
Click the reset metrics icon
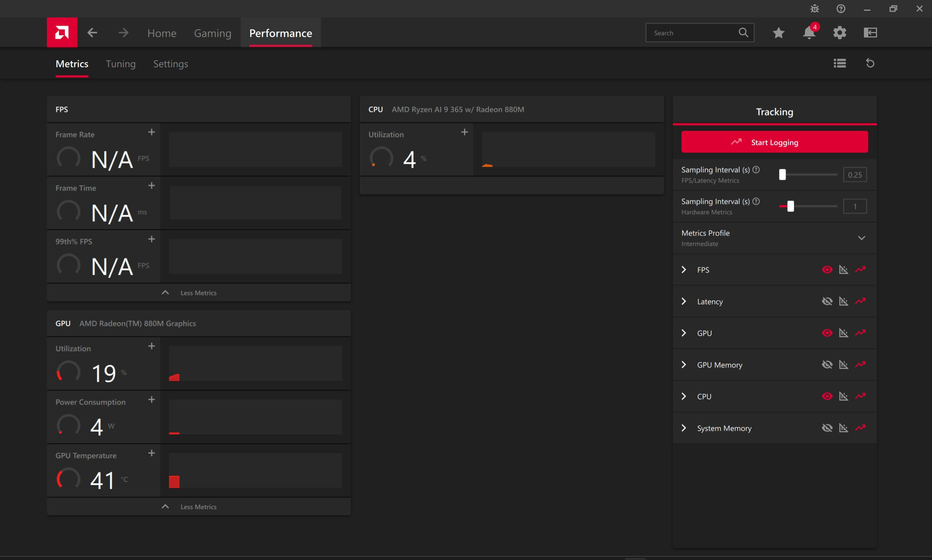pos(870,63)
